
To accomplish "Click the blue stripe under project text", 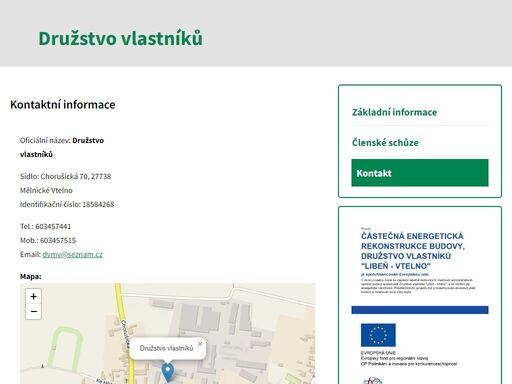I will pyautogui.click(x=420, y=310).
